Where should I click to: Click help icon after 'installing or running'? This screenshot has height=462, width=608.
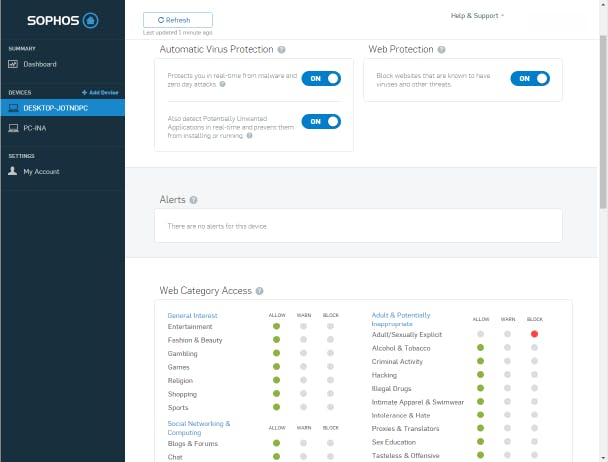click(250, 135)
